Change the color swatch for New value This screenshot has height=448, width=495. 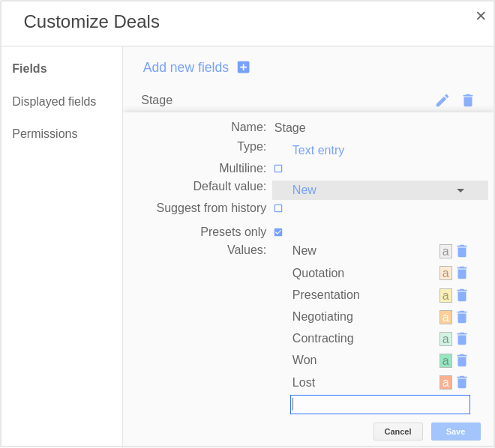[445, 252]
